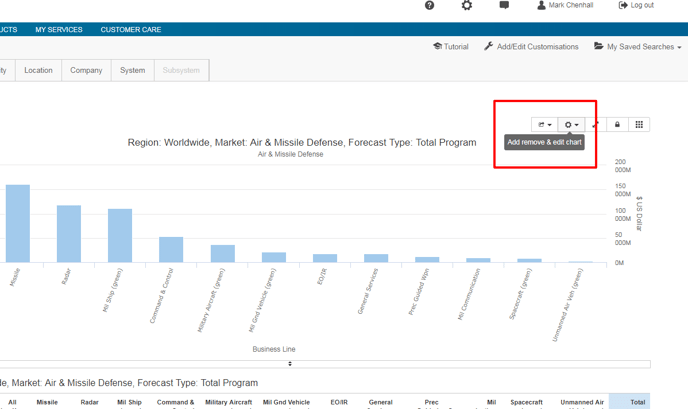Switch to the System tab
The height and width of the screenshot is (409, 688).
pyautogui.click(x=133, y=70)
